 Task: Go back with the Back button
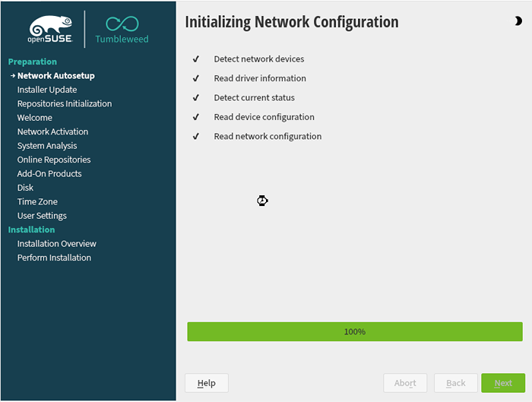point(456,383)
